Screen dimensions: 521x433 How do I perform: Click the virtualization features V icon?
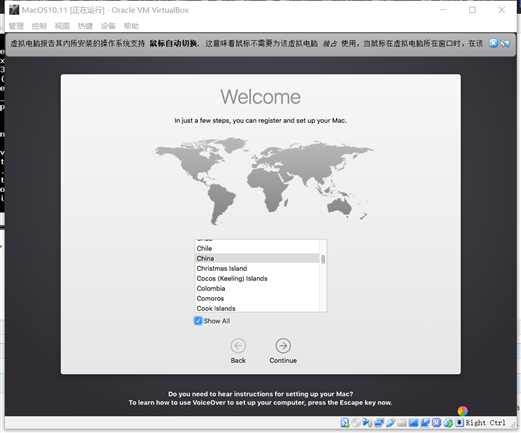[437, 423]
